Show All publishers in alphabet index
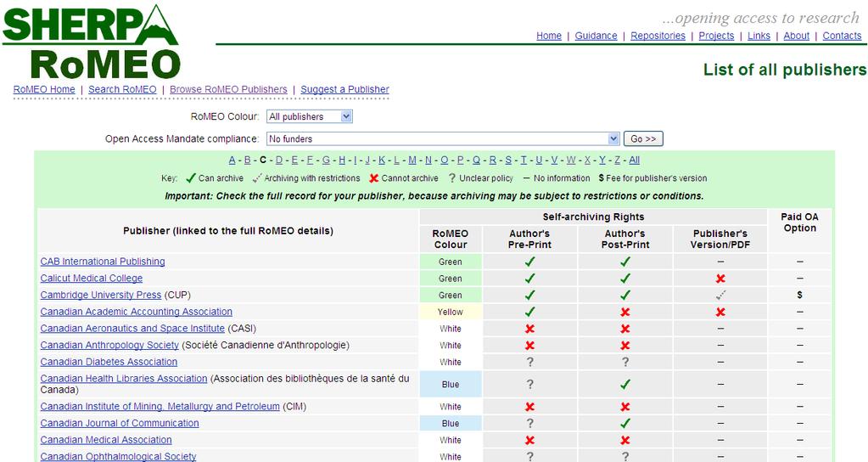868x462 pixels. point(635,161)
